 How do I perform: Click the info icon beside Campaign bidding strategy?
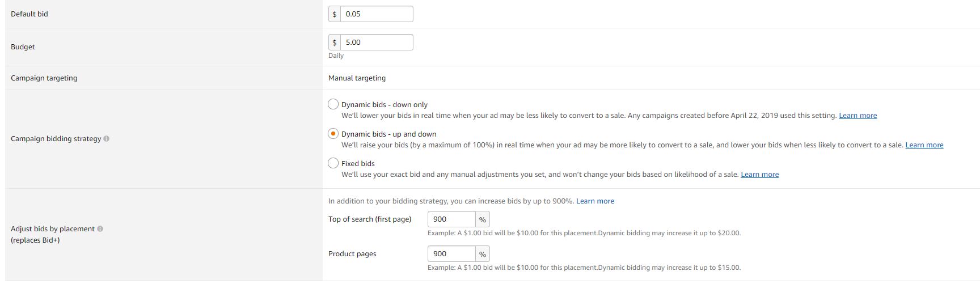pyautogui.click(x=107, y=139)
